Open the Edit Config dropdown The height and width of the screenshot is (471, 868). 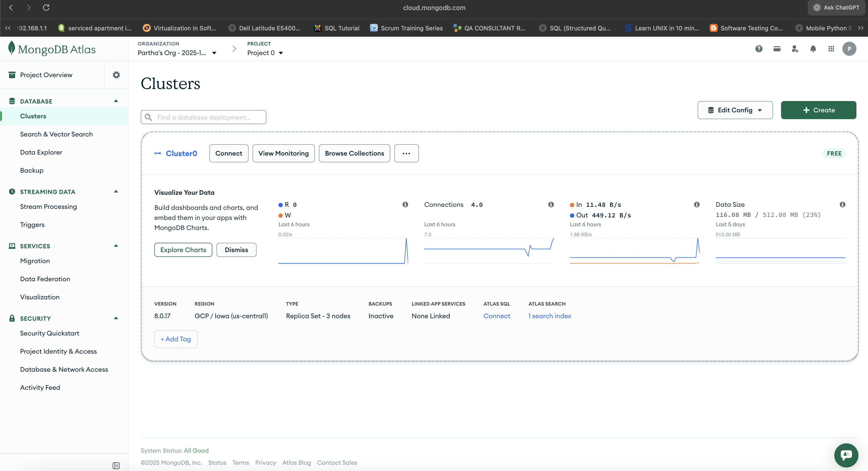tap(735, 110)
